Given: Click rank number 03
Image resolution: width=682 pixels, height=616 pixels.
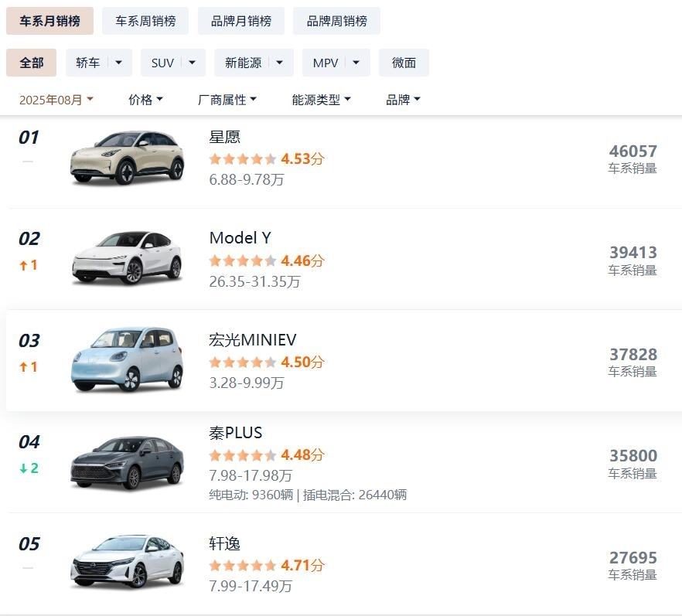Looking at the screenshot, I should (x=29, y=340).
